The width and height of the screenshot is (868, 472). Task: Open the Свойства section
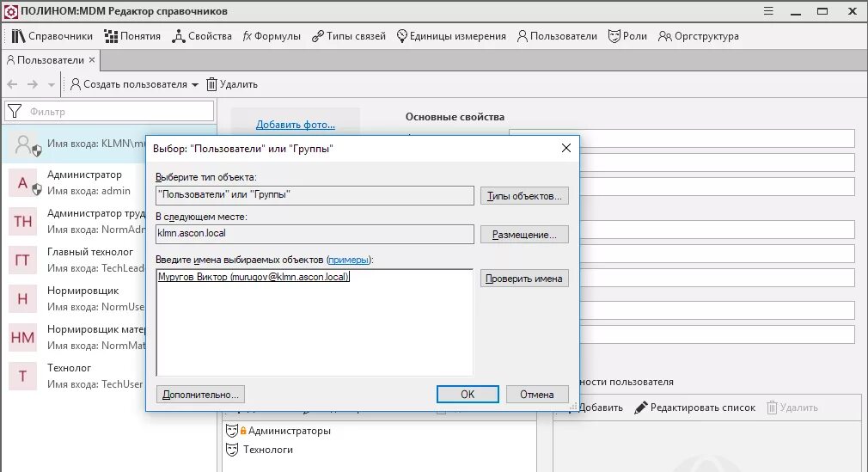[202, 36]
